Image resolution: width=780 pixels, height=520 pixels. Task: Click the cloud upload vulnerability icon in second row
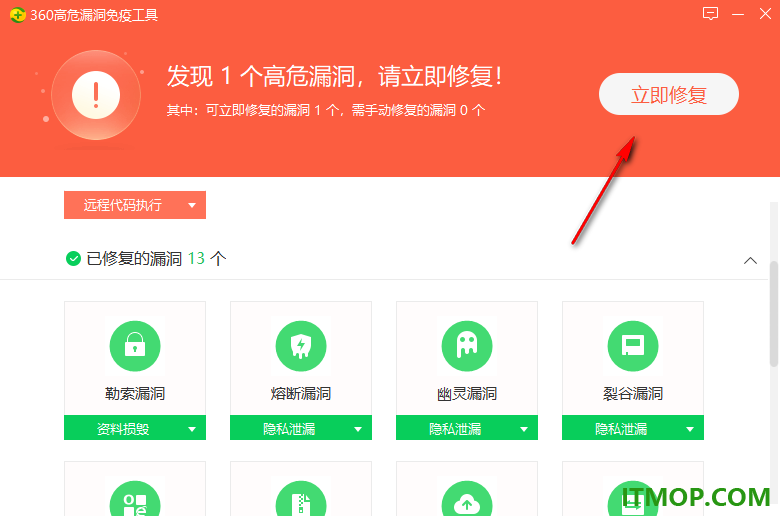tap(467, 499)
